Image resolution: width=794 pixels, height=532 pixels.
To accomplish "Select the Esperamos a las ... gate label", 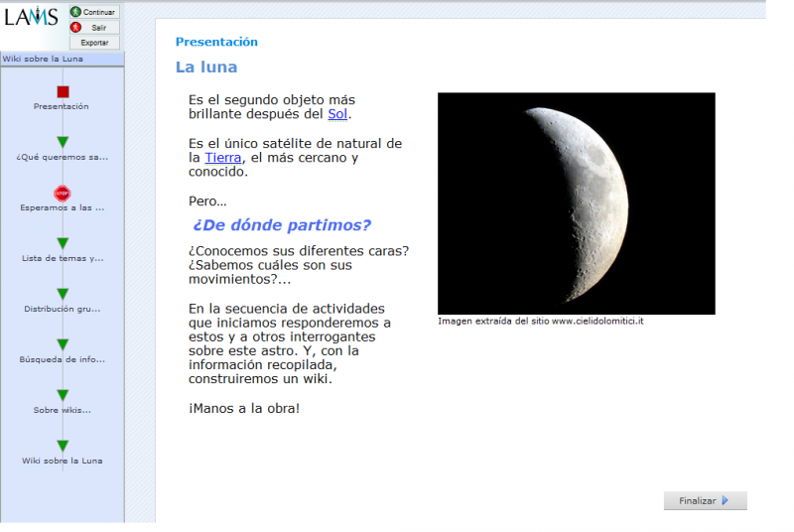I will [63, 207].
